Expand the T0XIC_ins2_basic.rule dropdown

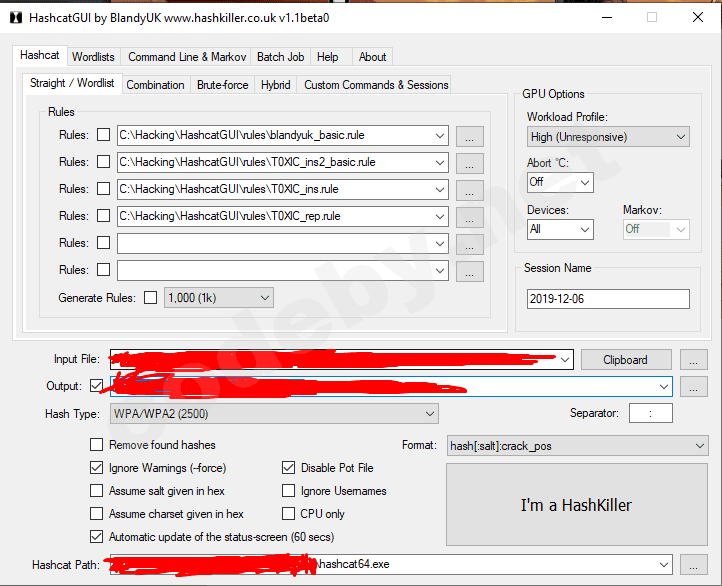440,162
